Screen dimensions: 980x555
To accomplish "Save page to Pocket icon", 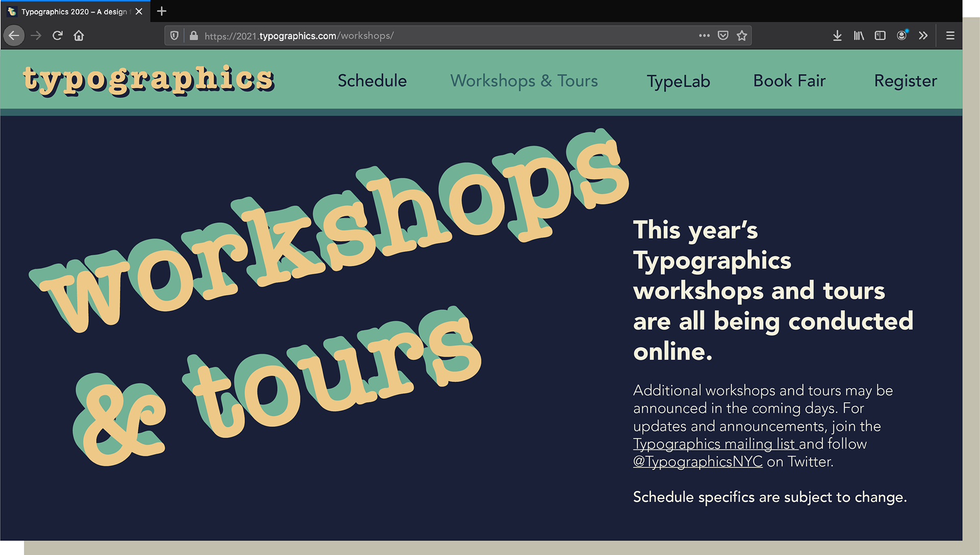I will tap(723, 36).
